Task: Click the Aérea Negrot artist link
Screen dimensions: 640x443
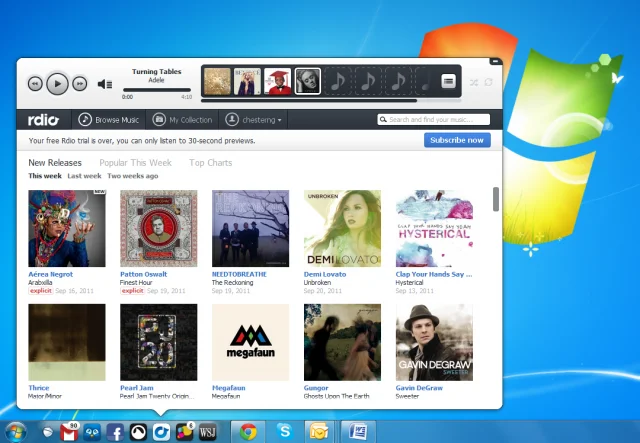Action: click(x=51, y=274)
